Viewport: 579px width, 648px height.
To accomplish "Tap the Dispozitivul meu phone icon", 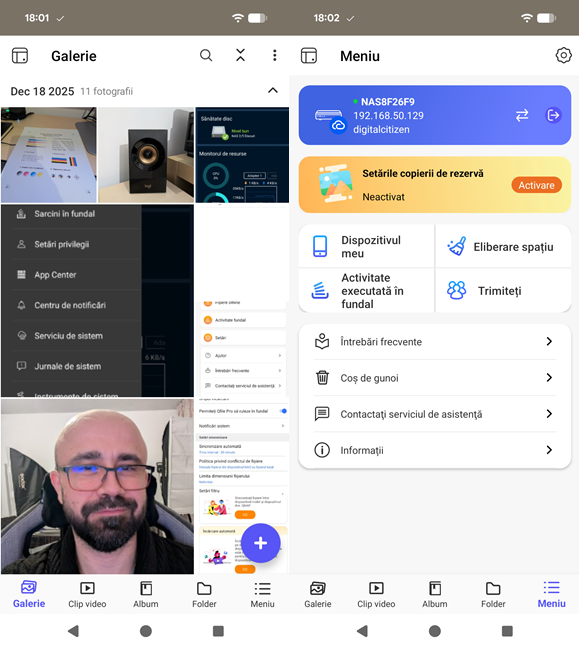I will [x=320, y=246].
